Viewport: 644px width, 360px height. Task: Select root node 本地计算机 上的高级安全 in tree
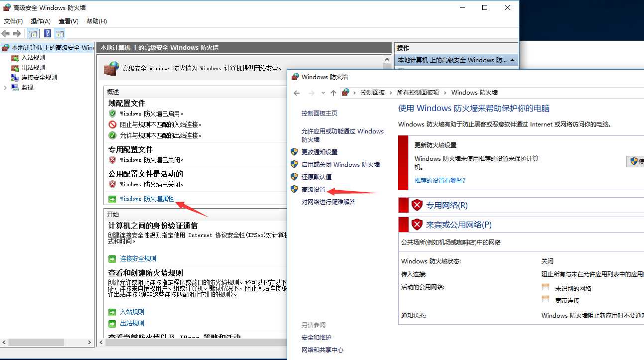point(52,48)
